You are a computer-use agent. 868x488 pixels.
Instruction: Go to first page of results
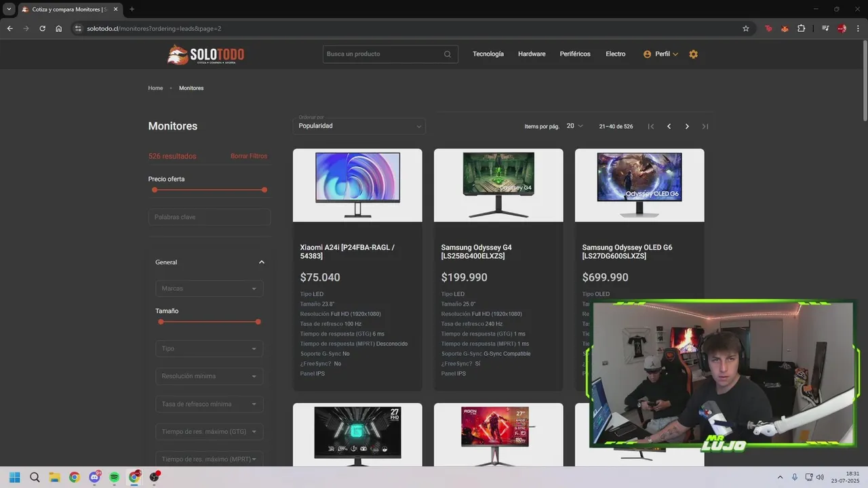click(651, 127)
